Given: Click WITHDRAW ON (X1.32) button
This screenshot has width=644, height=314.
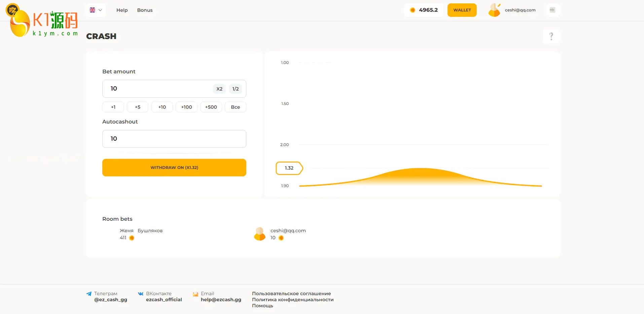Looking at the screenshot, I should click(174, 168).
